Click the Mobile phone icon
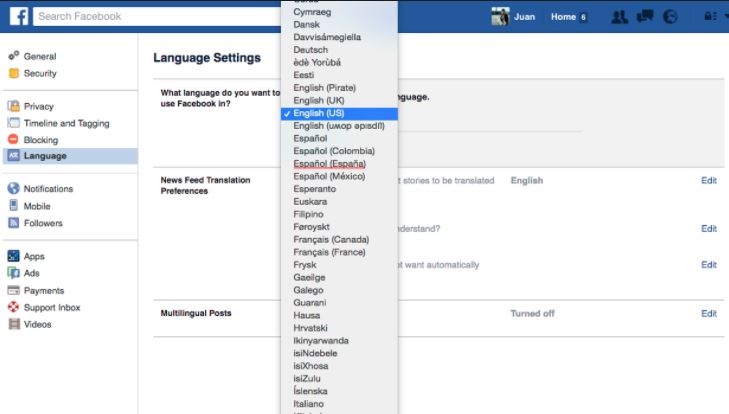 pos(13,206)
